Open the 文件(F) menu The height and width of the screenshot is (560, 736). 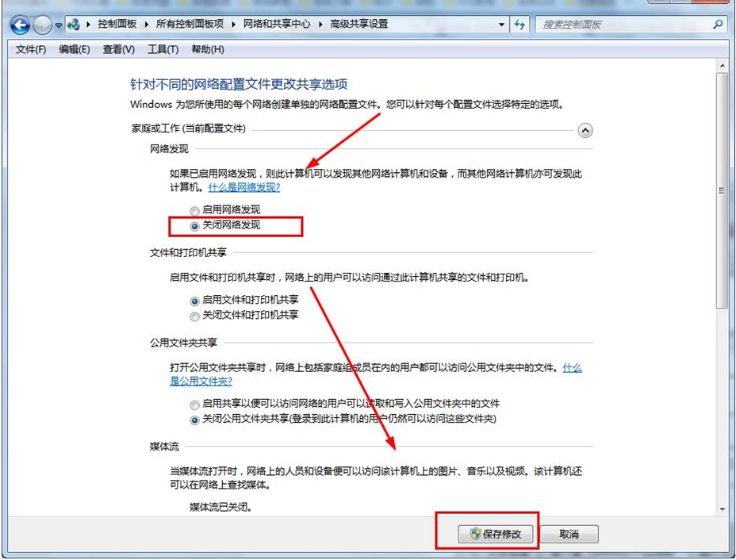click(x=31, y=50)
